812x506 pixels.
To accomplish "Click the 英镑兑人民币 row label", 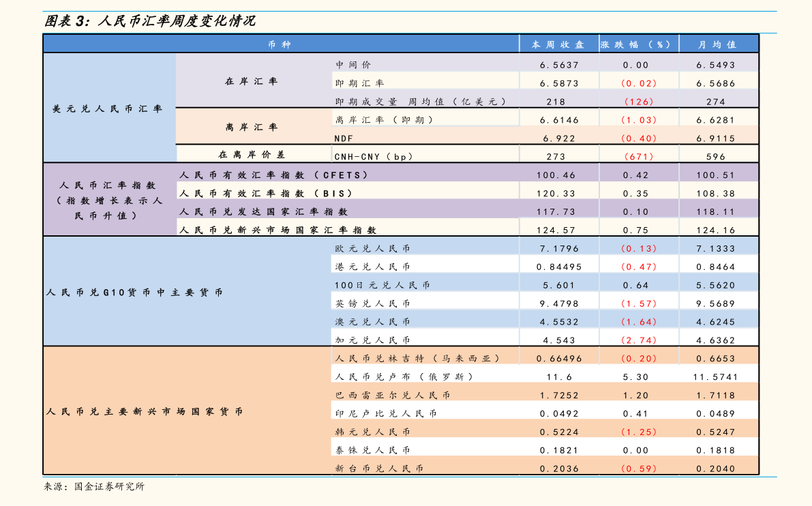I will [x=372, y=303].
